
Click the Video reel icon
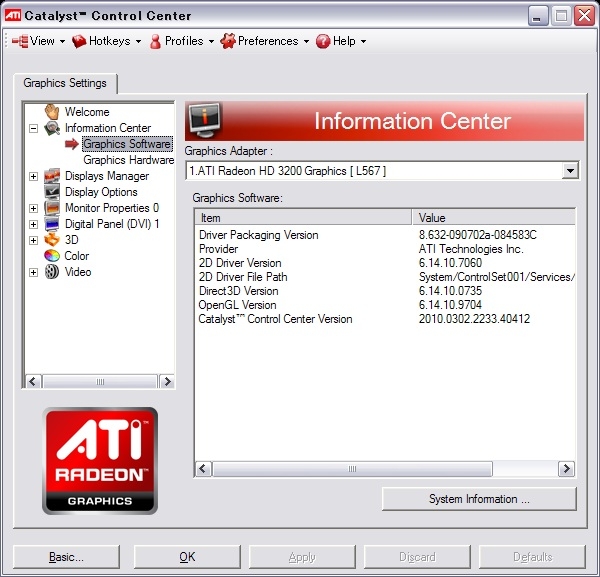(x=52, y=272)
